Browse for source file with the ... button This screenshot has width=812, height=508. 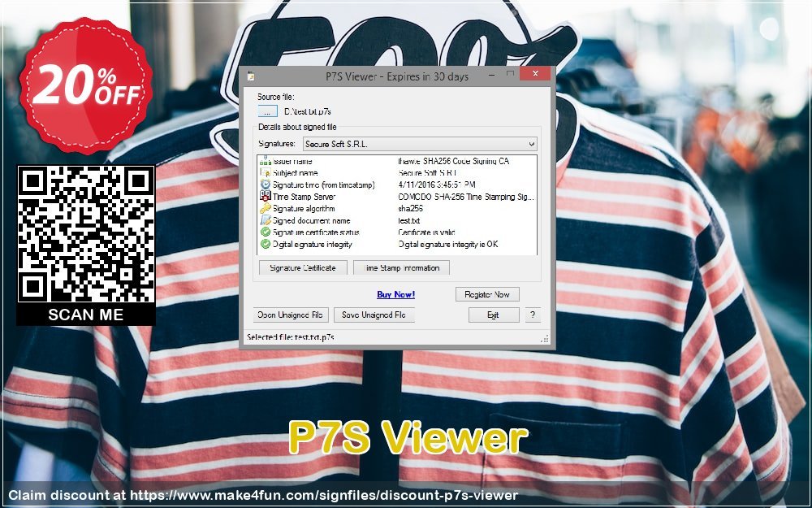267,111
